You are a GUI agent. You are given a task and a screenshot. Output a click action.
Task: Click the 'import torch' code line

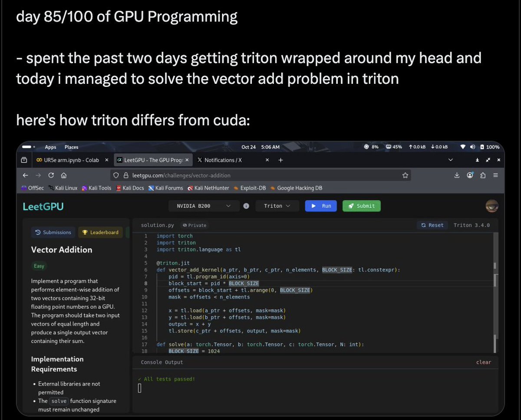[x=175, y=236]
